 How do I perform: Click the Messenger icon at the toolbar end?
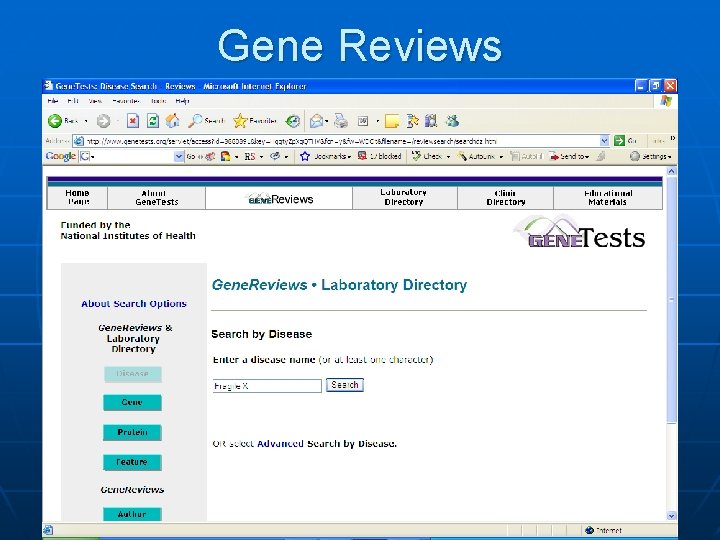(x=452, y=121)
